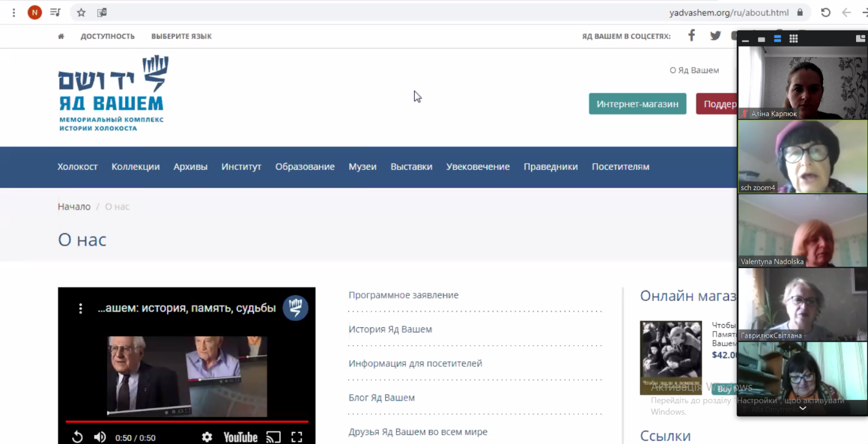This screenshot has width=868, height=444.
Task: Select ГаврилюкСвітлана's video tile
Action: [x=802, y=304]
